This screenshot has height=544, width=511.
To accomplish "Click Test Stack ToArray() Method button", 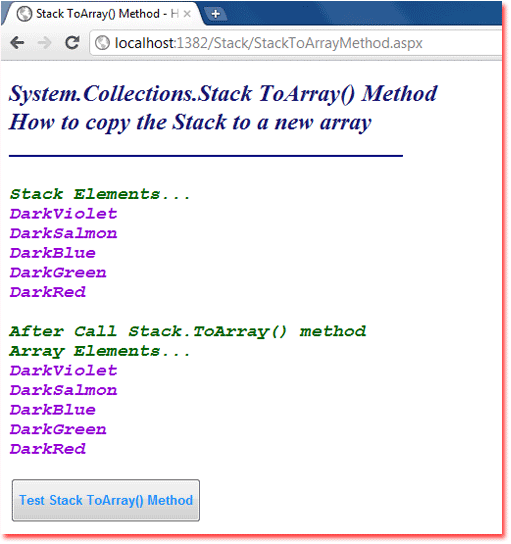I will [106, 501].
